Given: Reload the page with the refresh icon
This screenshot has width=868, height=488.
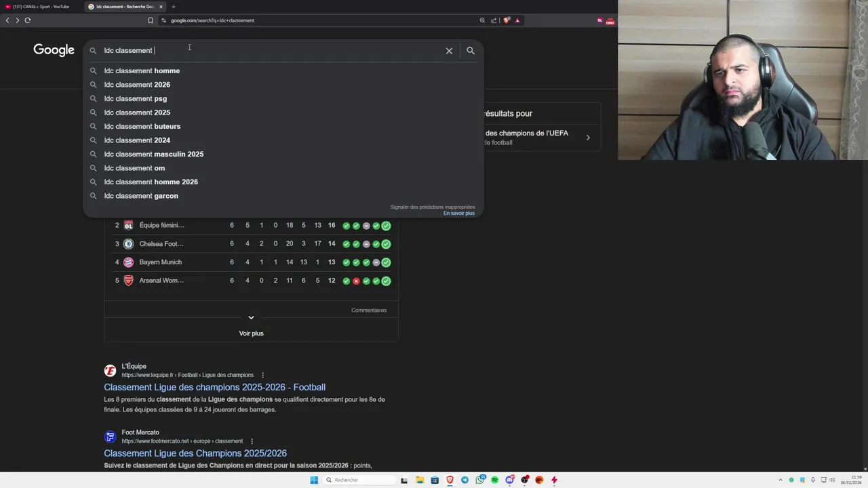Looking at the screenshot, I should [x=28, y=20].
